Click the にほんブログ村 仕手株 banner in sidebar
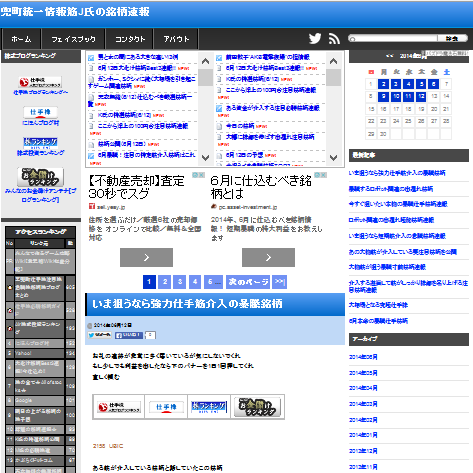The image size is (473, 473). click(40, 112)
